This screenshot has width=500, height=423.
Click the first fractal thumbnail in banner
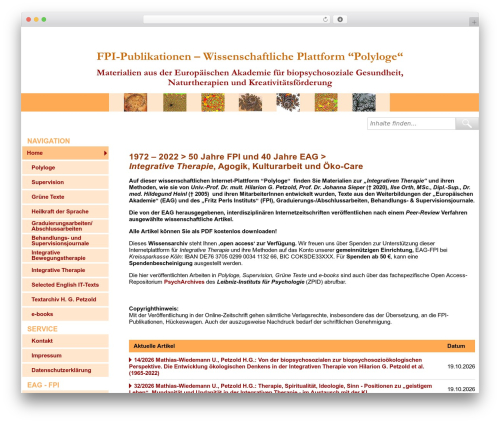click(135, 102)
